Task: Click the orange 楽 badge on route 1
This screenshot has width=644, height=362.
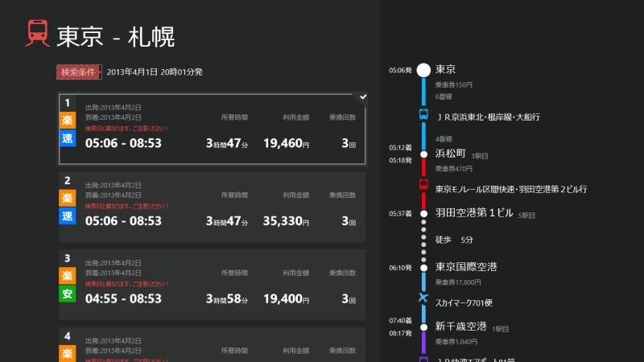Action: point(68,121)
